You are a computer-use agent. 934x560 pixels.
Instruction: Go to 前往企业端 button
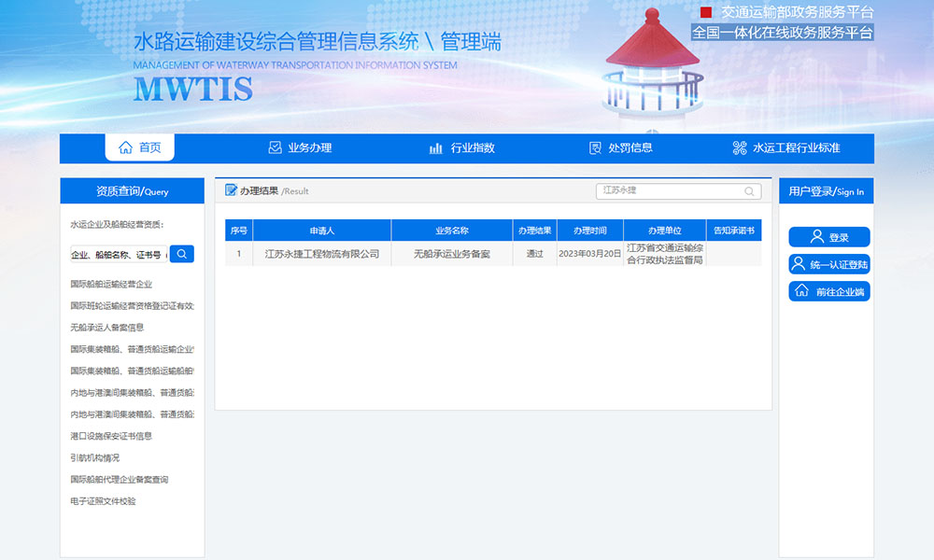[x=829, y=291]
